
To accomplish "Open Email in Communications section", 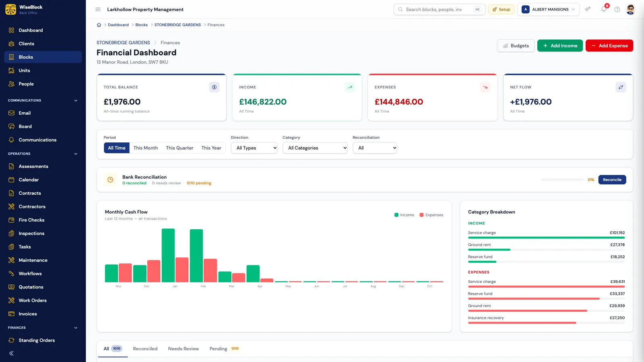I will tap(43, 113).
